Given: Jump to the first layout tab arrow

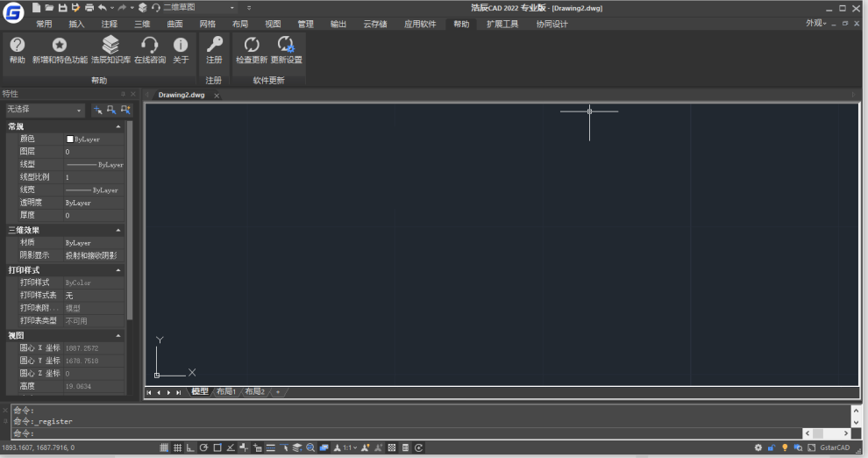Looking at the screenshot, I should click(148, 392).
